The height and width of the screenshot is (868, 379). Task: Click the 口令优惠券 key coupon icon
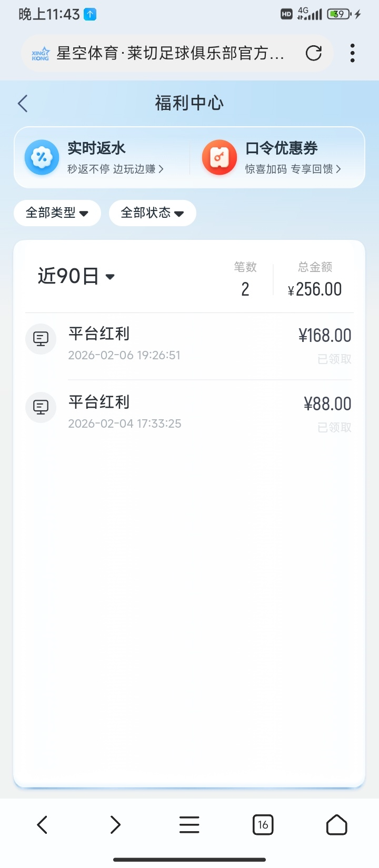click(x=219, y=157)
